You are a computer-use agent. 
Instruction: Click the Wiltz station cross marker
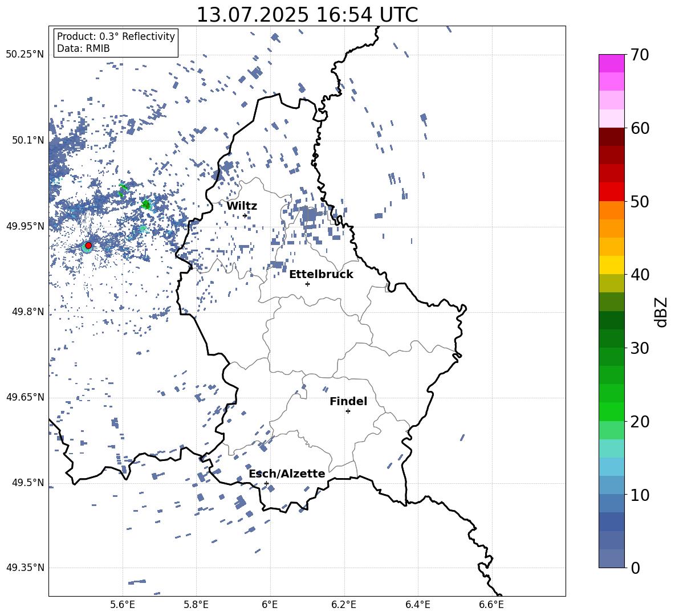[245, 215]
